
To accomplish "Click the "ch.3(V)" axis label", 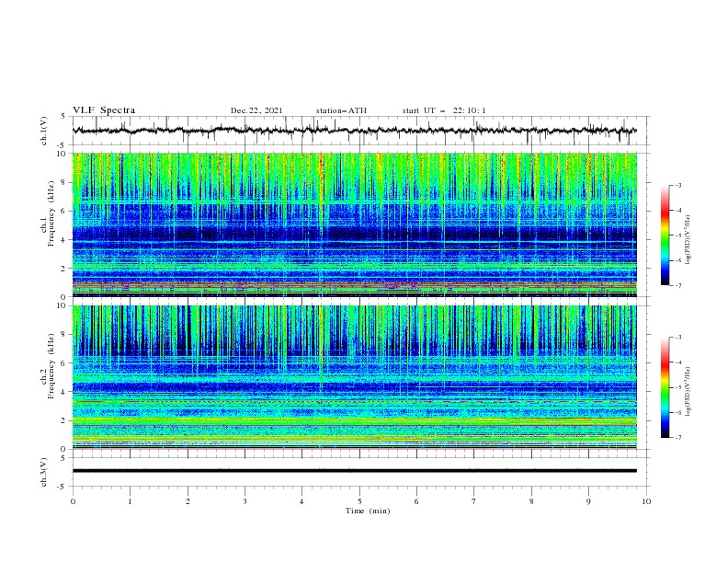I will (x=44, y=472).
